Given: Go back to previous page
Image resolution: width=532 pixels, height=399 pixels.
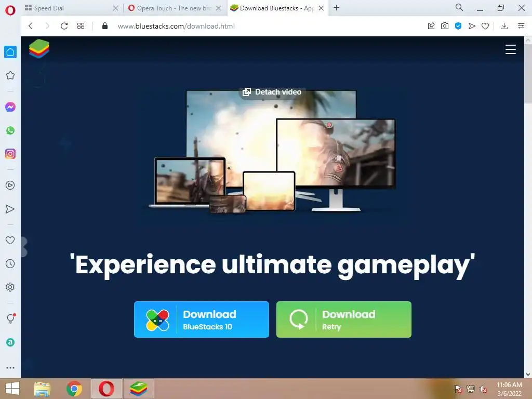Looking at the screenshot, I should pyautogui.click(x=31, y=26).
